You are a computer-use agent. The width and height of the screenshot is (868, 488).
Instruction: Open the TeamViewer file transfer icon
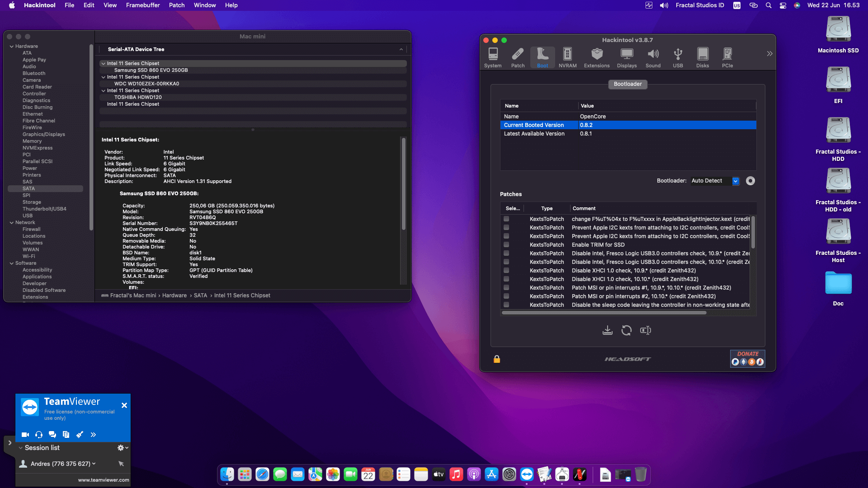[x=66, y=435]
